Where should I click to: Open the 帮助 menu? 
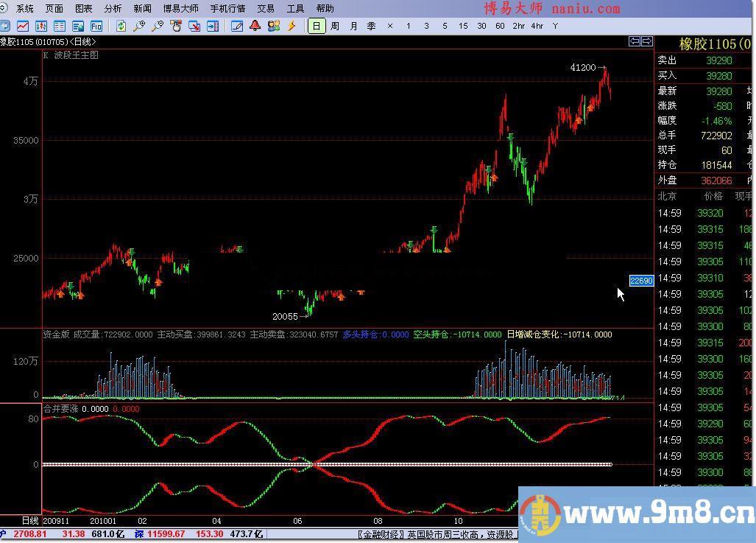(324, 9)
